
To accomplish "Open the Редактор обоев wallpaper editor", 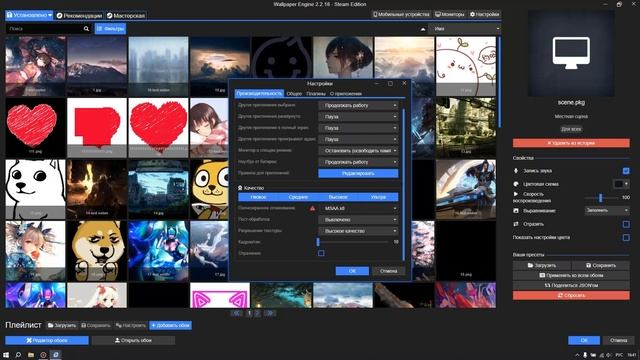I will pos(47,340).
